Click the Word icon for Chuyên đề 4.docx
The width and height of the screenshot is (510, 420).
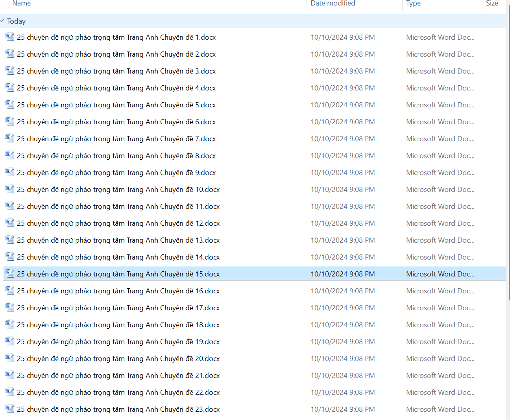click(10, 88)
